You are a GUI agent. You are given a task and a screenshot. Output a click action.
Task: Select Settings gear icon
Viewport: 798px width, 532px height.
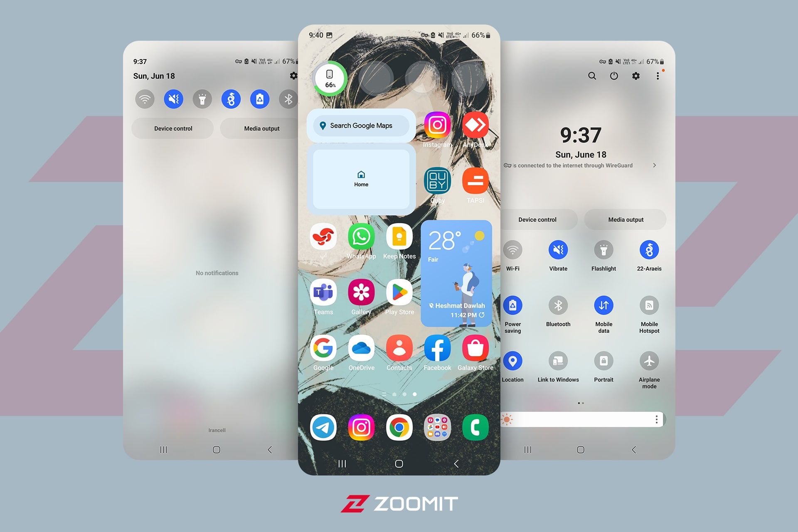[x=634, y=75]
